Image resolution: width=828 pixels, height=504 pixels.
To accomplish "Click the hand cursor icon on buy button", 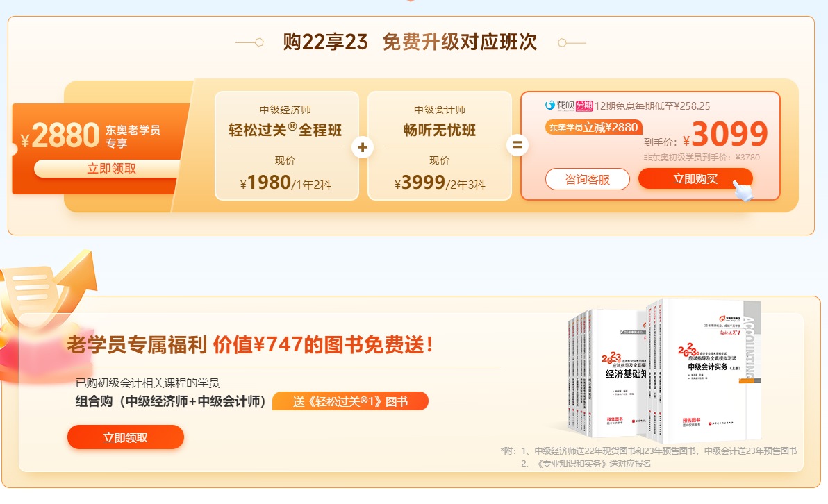I will pos(743,190).
